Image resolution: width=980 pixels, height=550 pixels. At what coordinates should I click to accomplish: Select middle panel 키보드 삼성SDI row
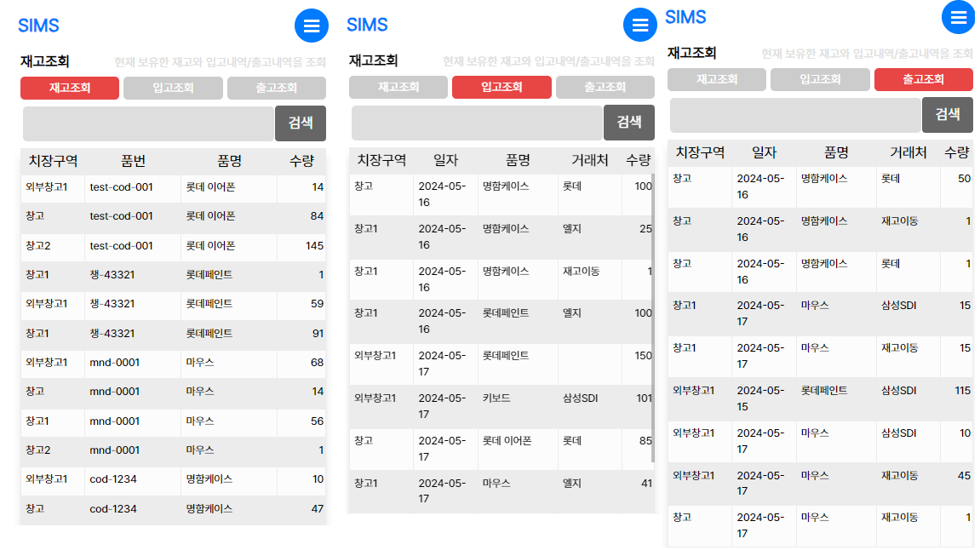(x=501, y=406)
